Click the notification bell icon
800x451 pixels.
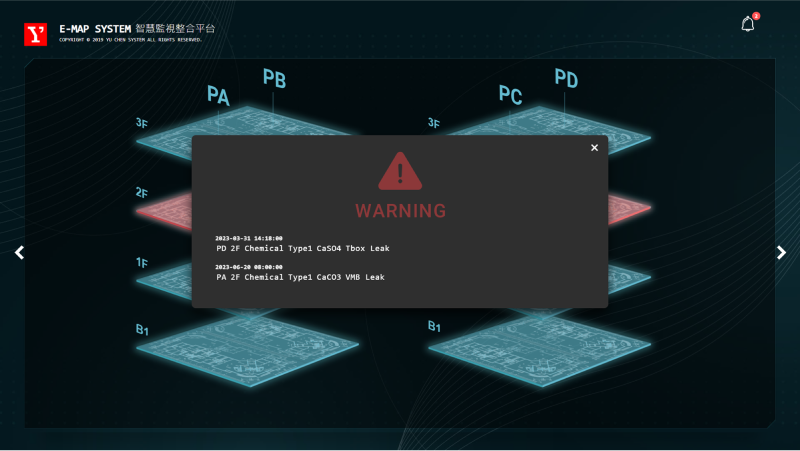click(x=747, y=25)
